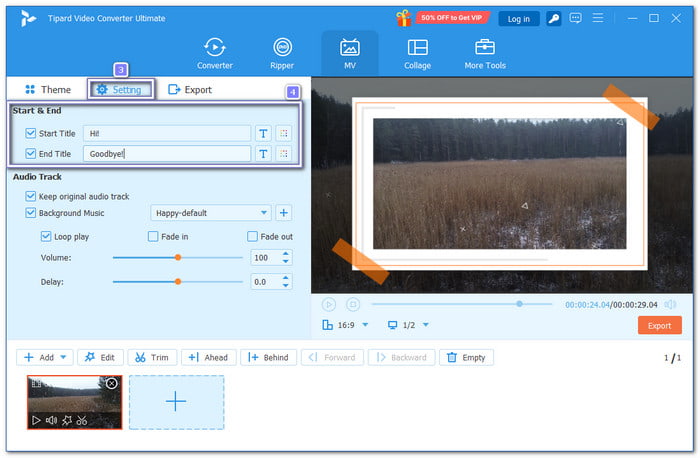700x458 pixels.
Task: Enable the Fade in option
Action: point(153,237)
